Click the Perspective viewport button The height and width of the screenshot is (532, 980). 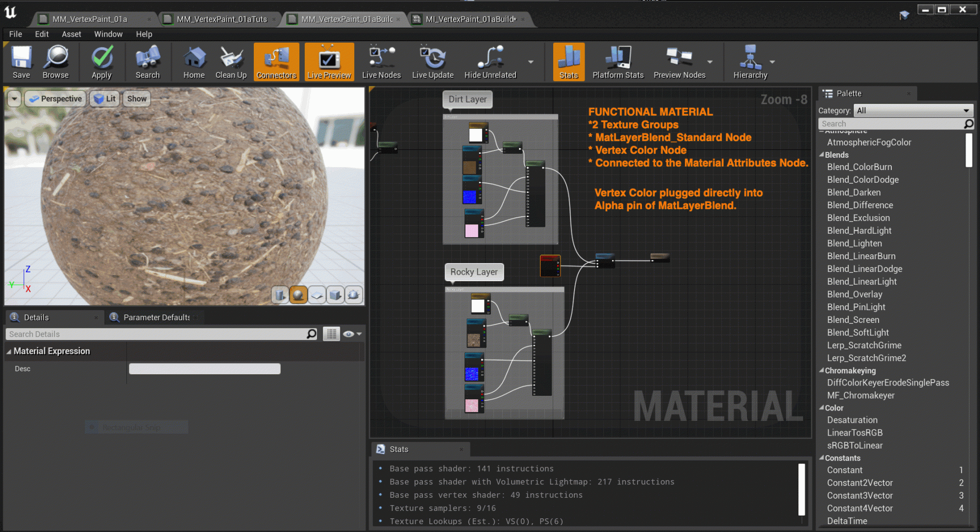pyautogui.click(x=55, y=99)
